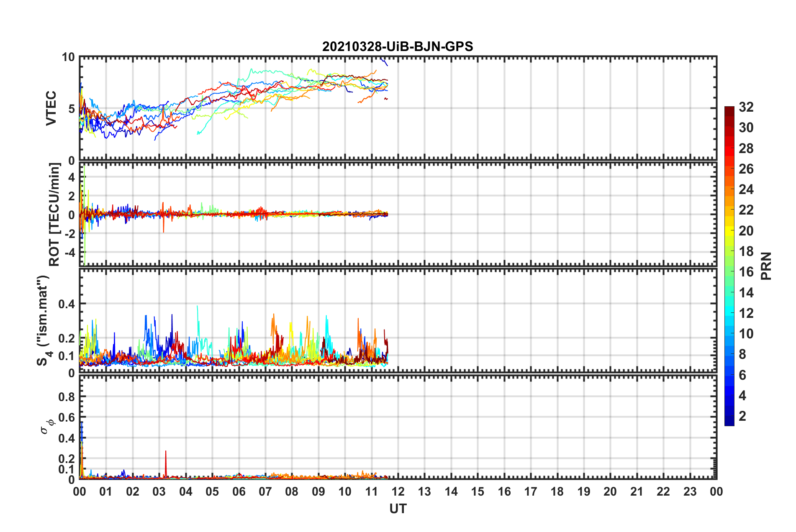Click x-axis tick label 02
The height and width of the screenshot is (532, 796).
(x=133, y=491)
